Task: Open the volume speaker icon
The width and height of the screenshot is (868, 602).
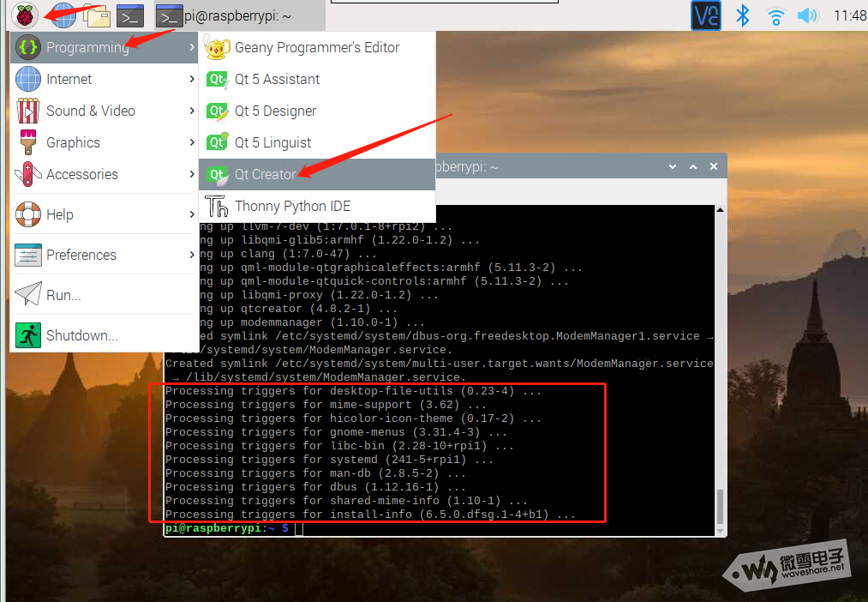Action: coord(807,15)
